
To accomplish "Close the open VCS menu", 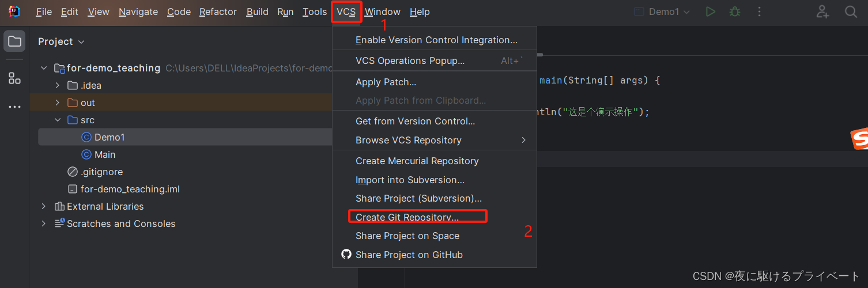I will 346,12.
